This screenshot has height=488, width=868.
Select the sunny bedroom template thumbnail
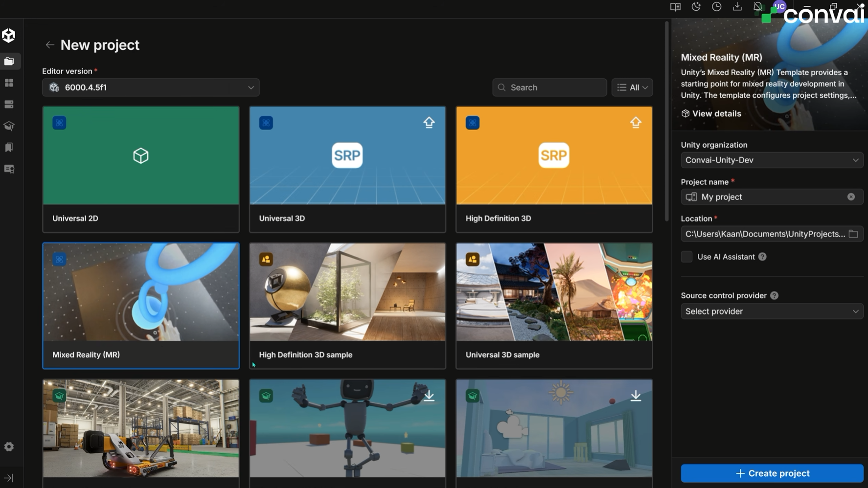(x=554, y=428)
